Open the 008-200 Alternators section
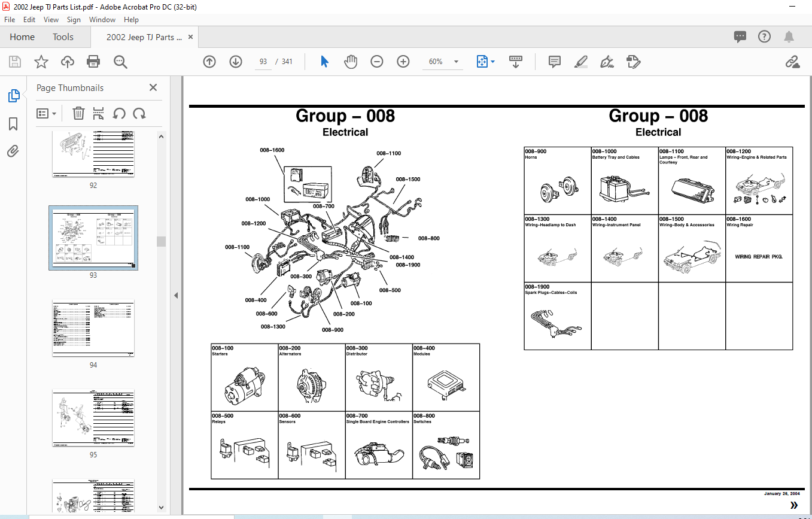Screen dimensions: 812x519 [312, 377]
